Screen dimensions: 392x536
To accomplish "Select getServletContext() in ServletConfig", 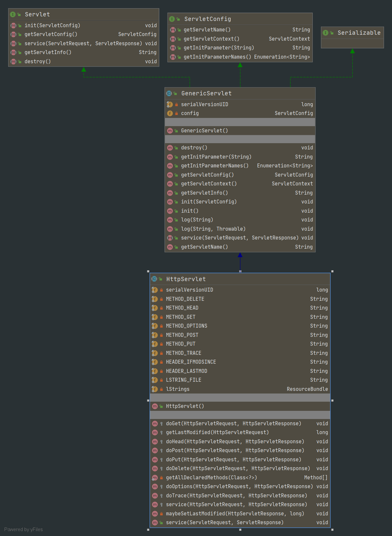I will tap(240, 39).
